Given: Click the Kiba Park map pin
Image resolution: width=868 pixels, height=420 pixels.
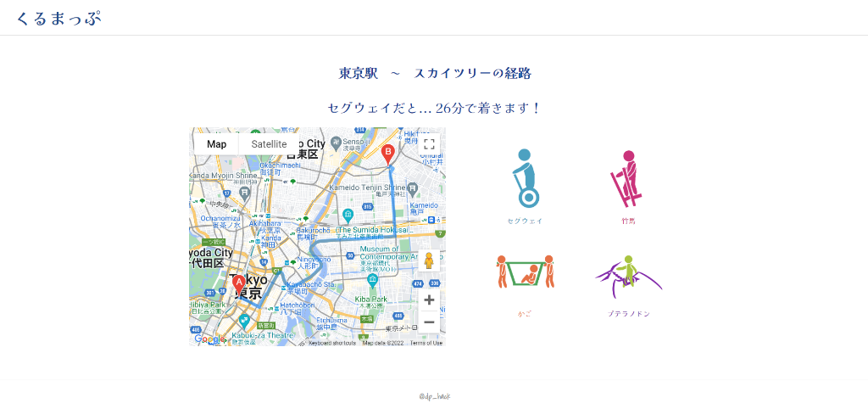Looking at the screenshot, I should click(373, 280).
